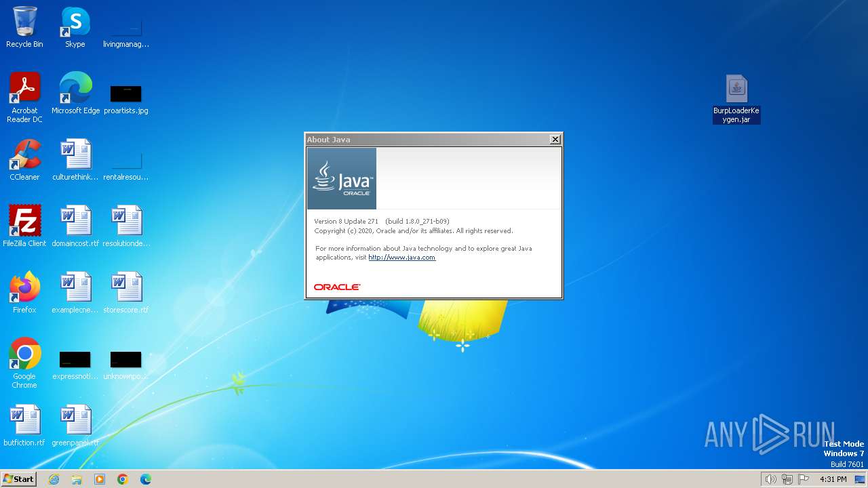Click the 4:31 PM clock
This screenshot has width=868, height=488.
833,479
